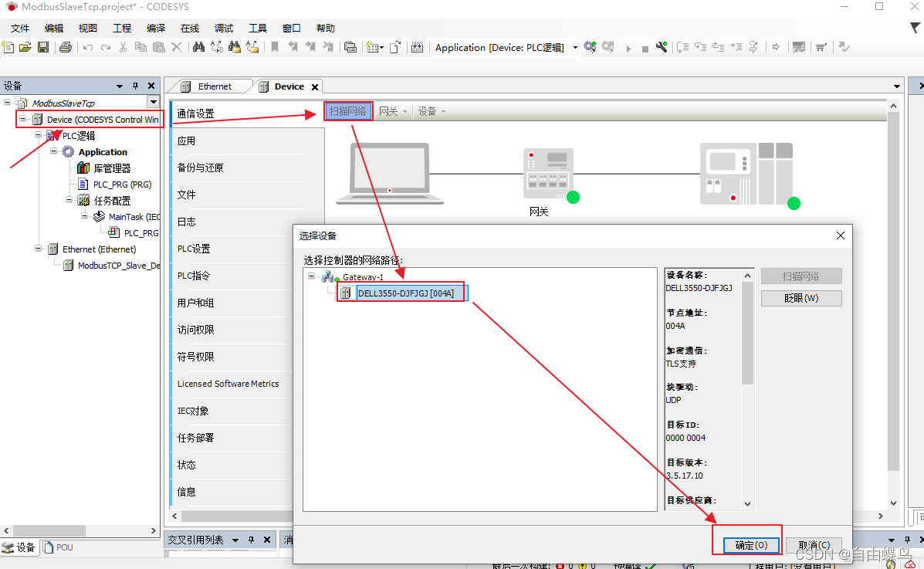Screen dimensions: 924x569
Task: Start the application with the play icon
Action: (x=628, y=49)
